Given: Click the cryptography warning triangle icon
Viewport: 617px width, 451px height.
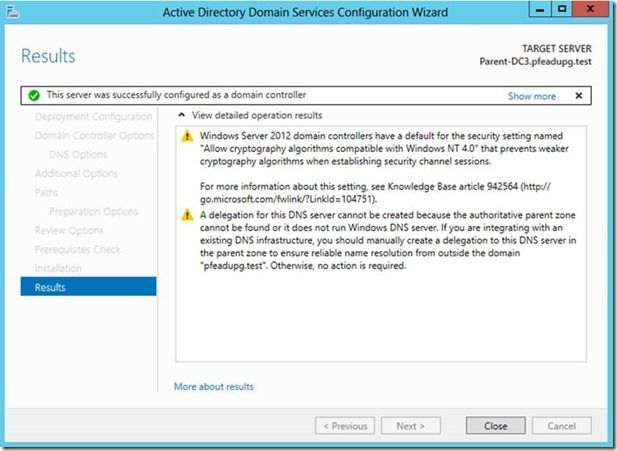Looking at the screenshot, I should click(187, 136).
